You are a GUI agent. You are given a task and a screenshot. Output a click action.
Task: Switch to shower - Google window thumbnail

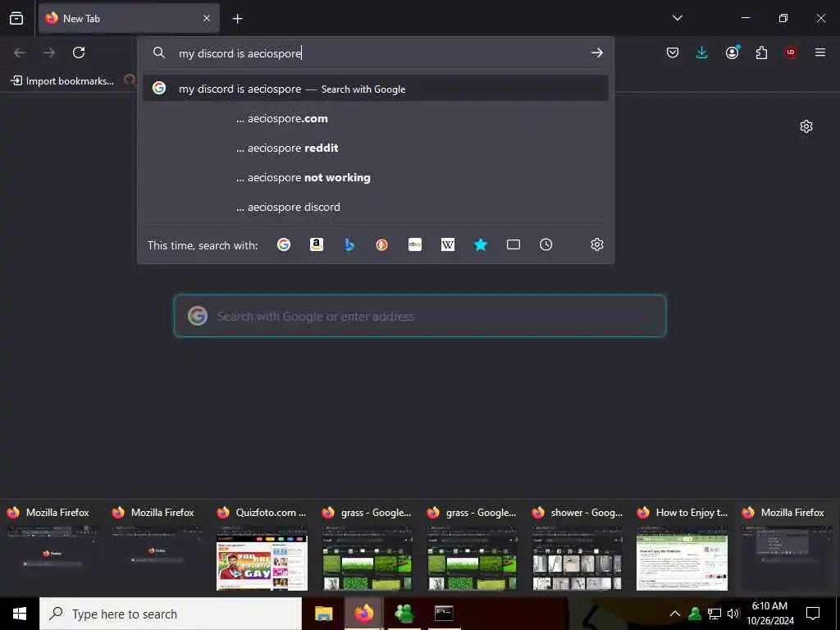(x=577, y=549)
